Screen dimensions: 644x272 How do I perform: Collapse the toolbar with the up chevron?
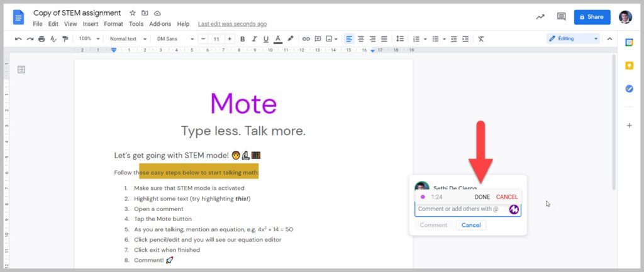pyautogui.click(x=609, y=39)
